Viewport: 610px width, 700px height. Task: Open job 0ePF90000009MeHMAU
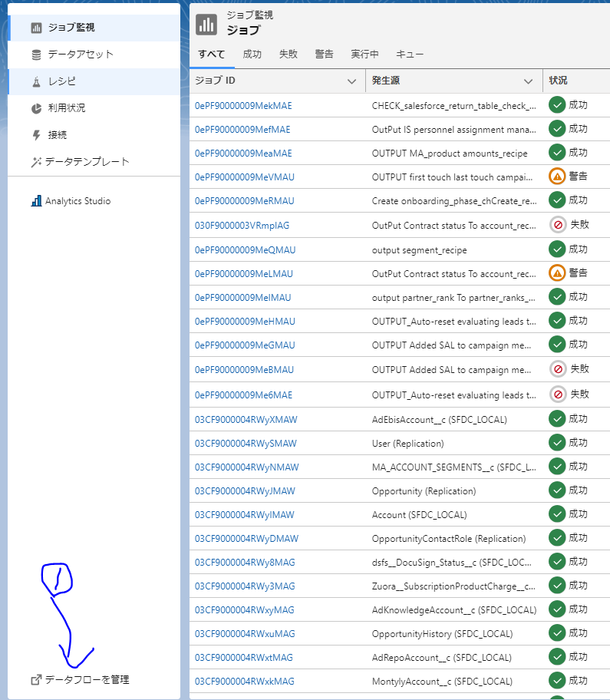(245, 322)
